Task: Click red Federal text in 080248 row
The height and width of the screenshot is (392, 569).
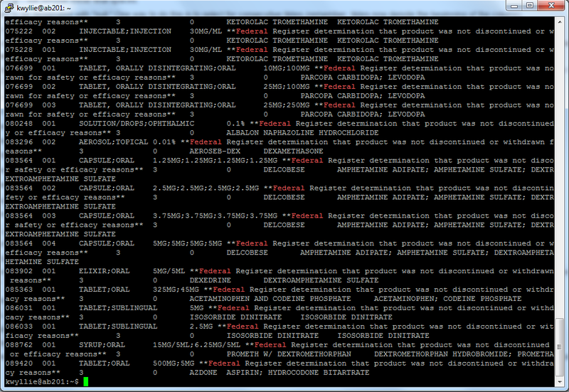Action: pyautogui.click(x=275, y=124)
